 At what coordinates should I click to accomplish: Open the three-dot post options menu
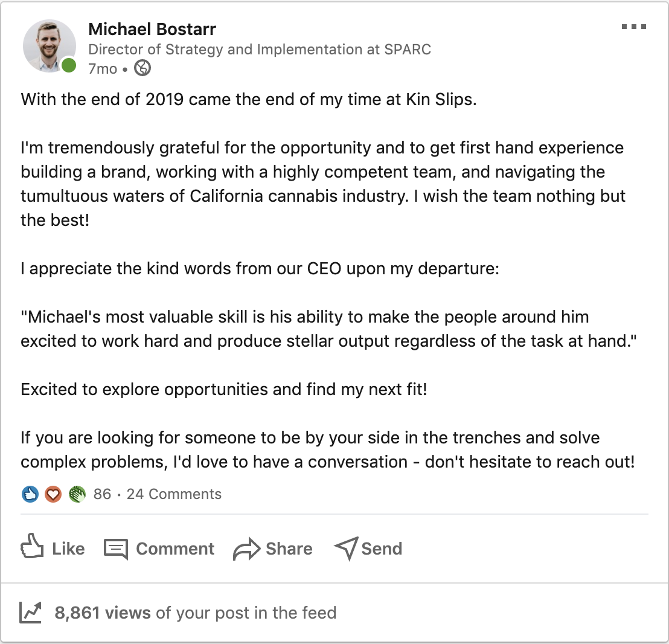[633, 27]
